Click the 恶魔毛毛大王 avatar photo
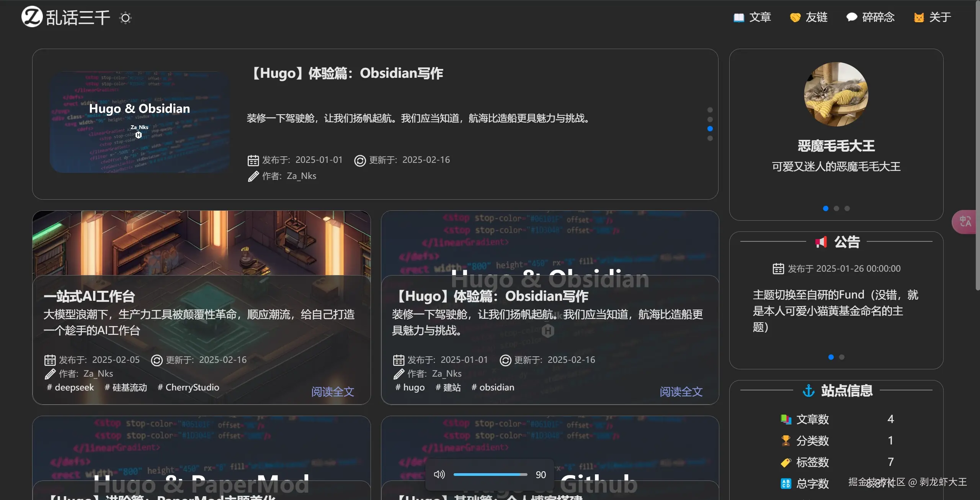This screenshot has width=980, height=500. (835, 95)
